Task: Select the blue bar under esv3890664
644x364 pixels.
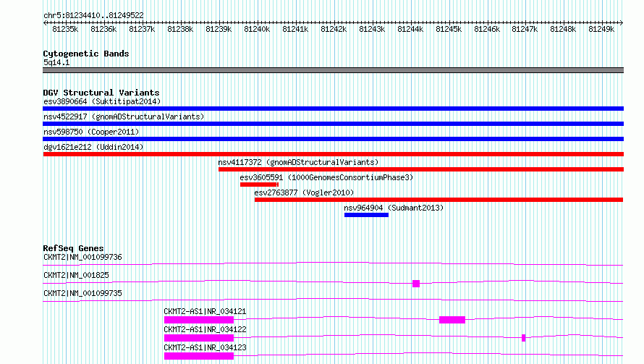Action: pyautogui.click(x=333, y=109)
